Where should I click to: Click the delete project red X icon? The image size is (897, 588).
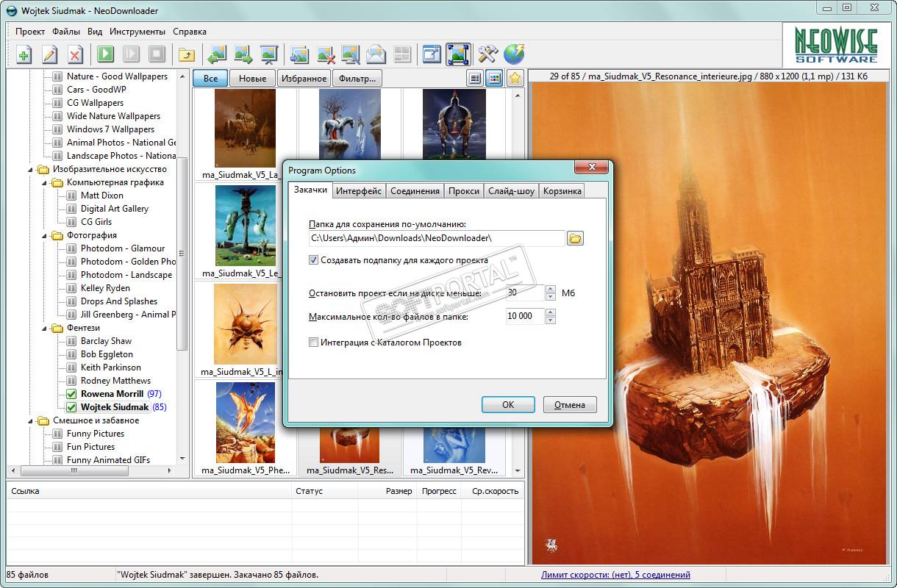pos(75,54)
